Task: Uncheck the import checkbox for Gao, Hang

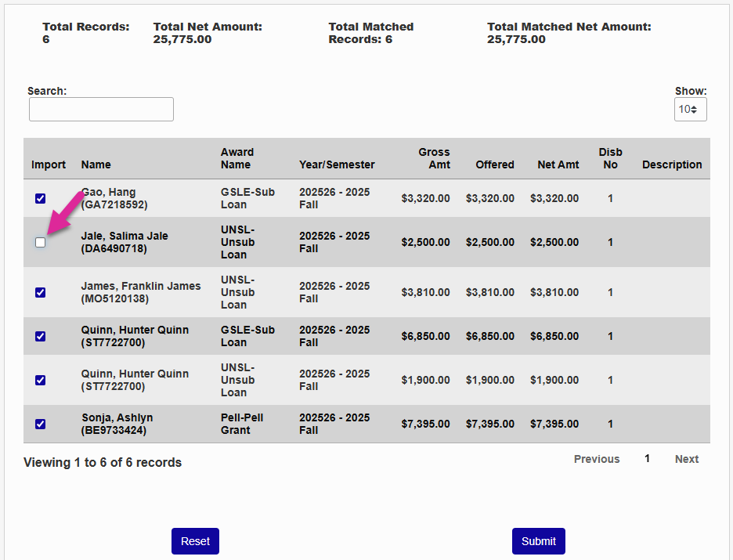Action: [x=41, y=199]
